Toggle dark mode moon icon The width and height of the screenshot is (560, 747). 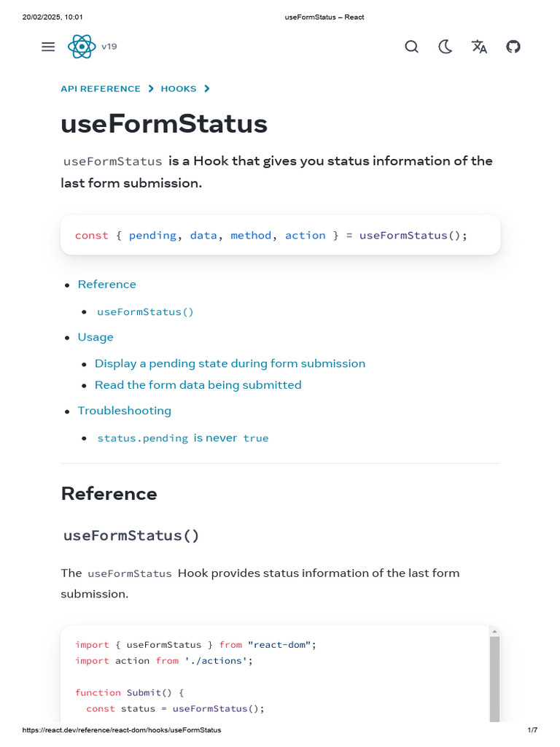(445, 47)
